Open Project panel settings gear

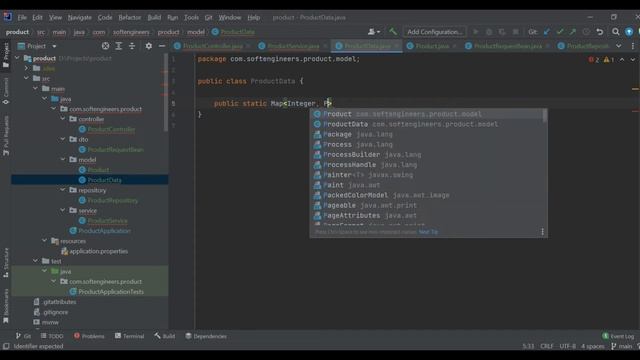click(x=149, y=46)
